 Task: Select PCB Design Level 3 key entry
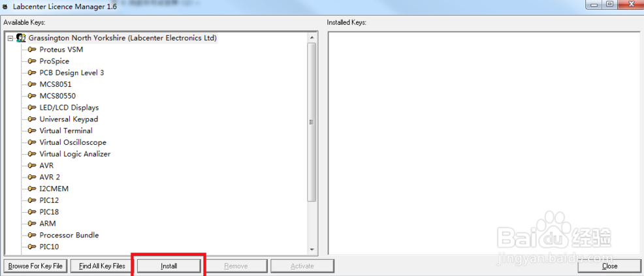pyautogui.click(x=71, y=72)
